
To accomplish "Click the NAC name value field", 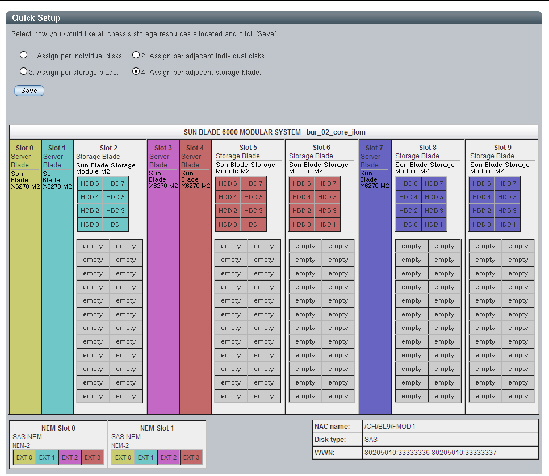I will pos(450,426).
